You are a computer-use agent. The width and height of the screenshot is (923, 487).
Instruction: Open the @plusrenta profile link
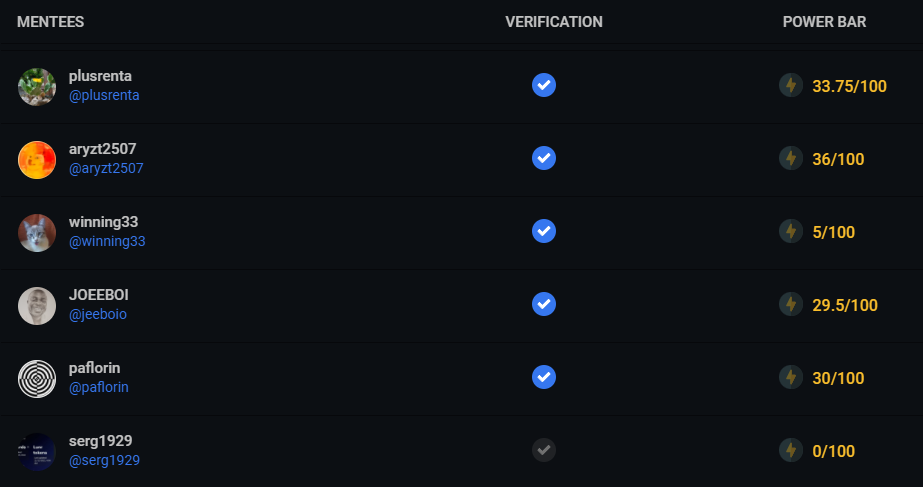pyautogui.click(x=104, y=95)
